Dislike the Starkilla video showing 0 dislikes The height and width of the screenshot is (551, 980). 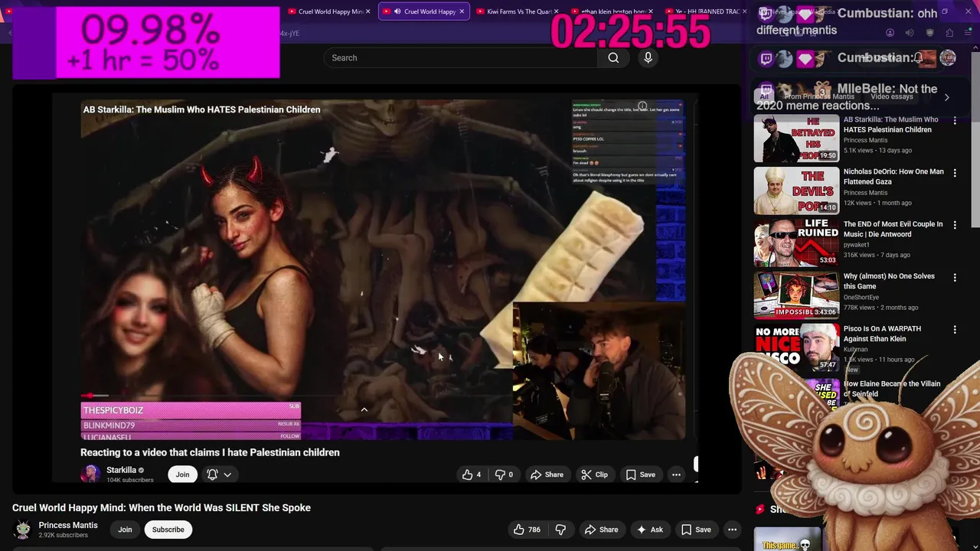click(x=504, y=474)
